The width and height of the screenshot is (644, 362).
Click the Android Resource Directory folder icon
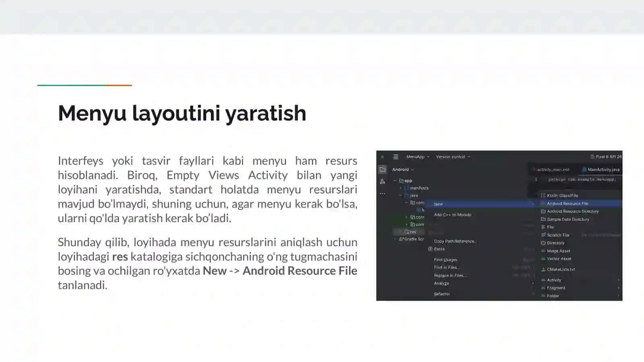[x=543, y=212]
